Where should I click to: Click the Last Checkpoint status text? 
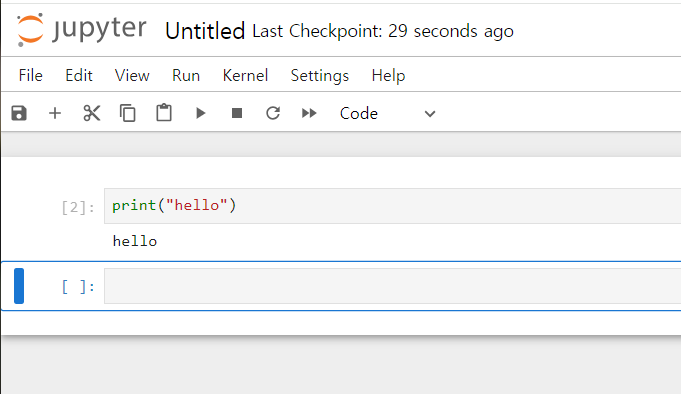[x=383, y=31]
